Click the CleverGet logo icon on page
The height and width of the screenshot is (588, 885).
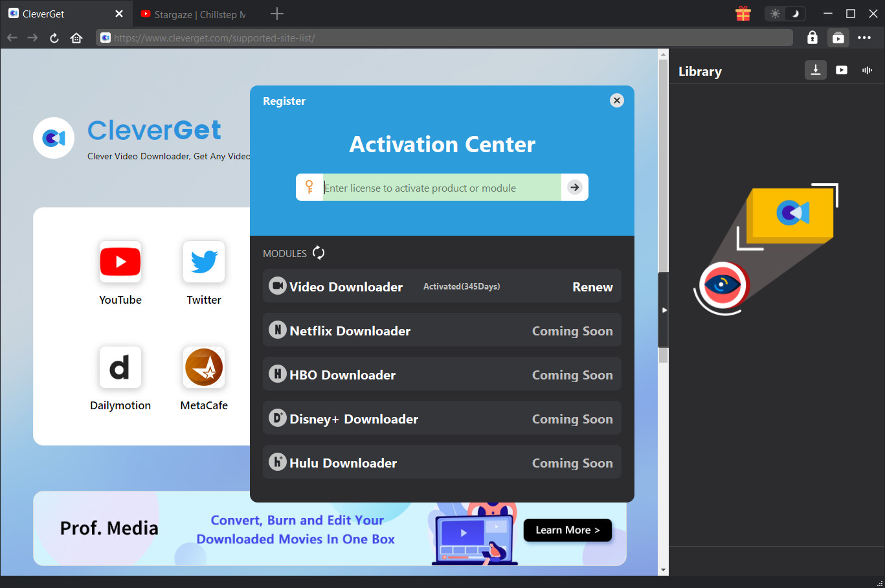click(x=54, y=138)
